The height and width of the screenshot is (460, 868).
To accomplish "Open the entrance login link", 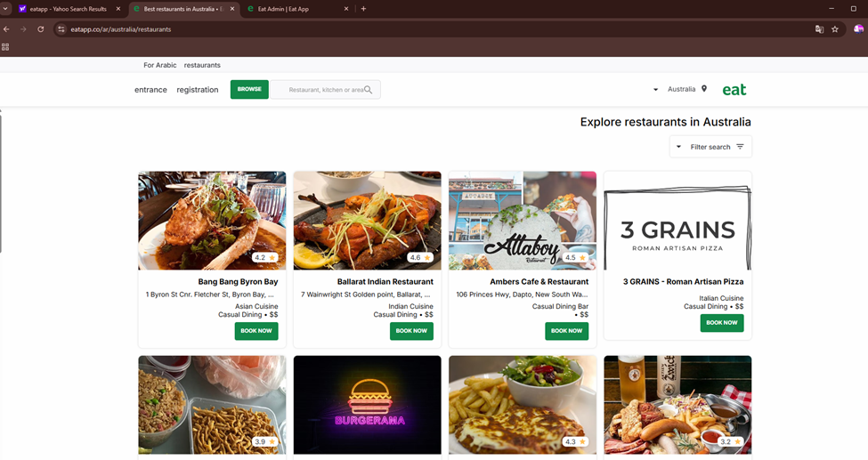I will [150, 90].
